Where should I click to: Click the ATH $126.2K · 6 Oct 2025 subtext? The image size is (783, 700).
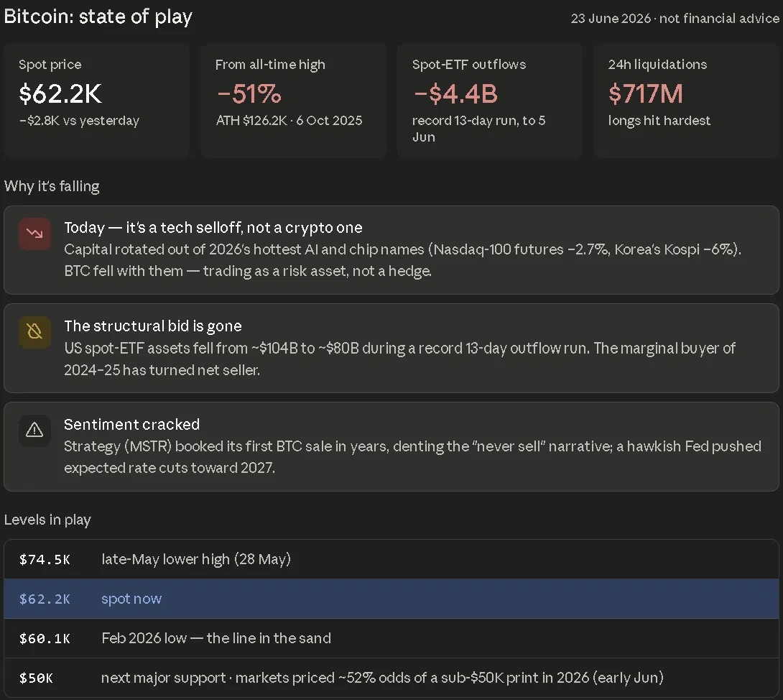(289, 121)
